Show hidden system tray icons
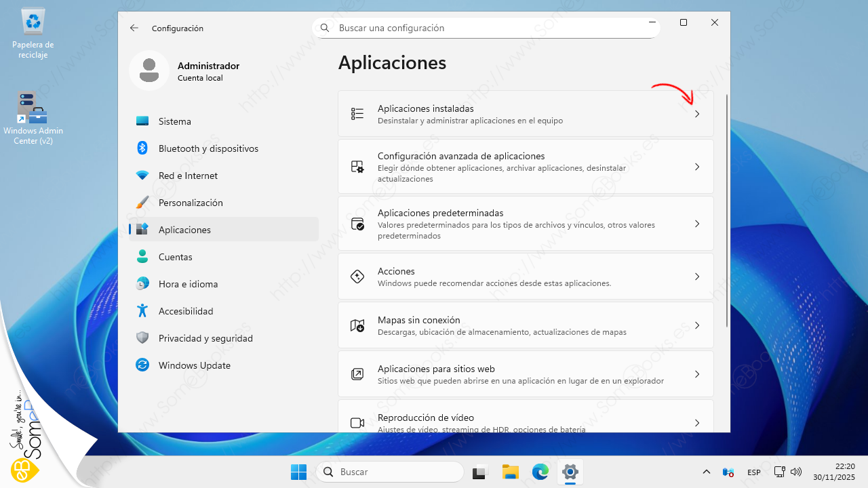Viewport: 868px width, 488px height. 706,472
